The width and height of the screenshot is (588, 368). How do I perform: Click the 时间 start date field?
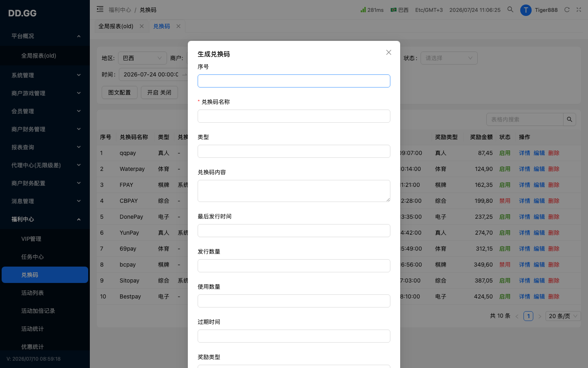tap(151, 74)
